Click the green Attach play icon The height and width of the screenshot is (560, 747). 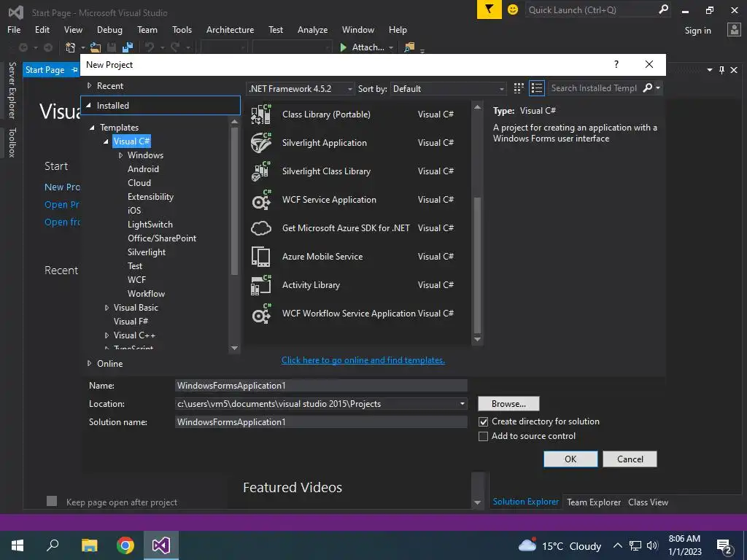(x=343, y=47)
